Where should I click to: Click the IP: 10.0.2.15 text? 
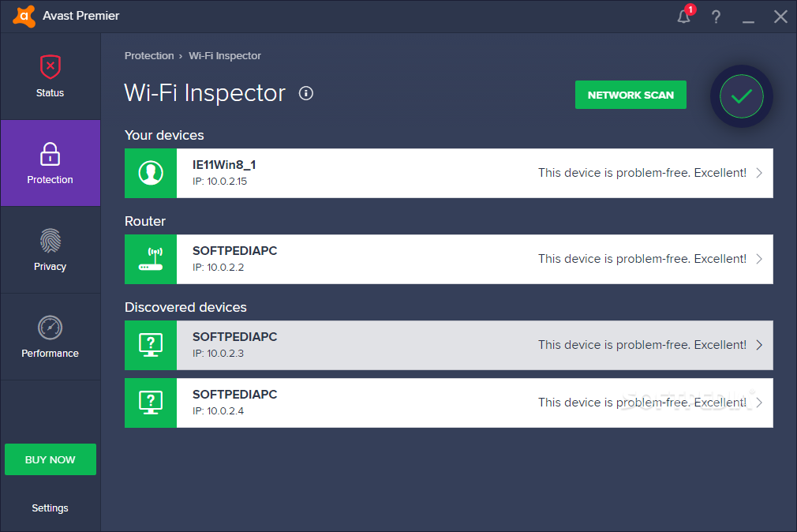click(219, 182)
